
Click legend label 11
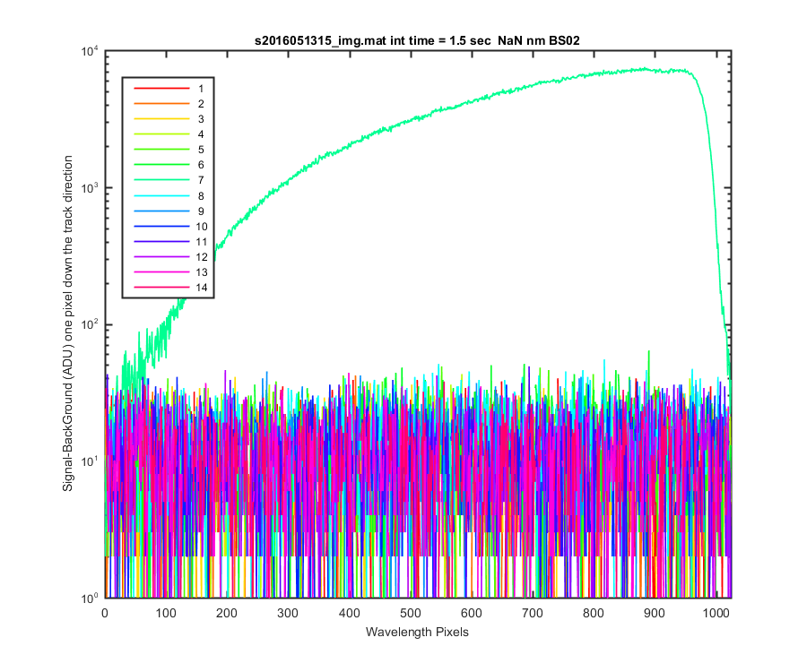tap(202, 242)
